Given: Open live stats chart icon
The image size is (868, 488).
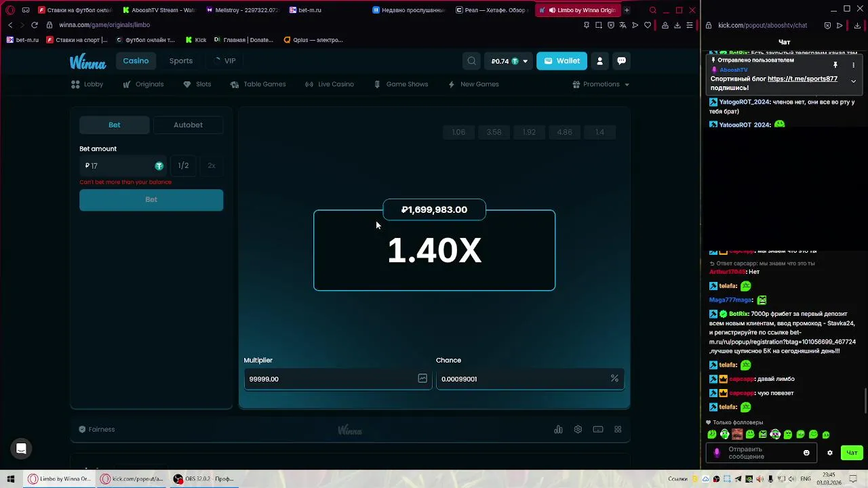Looking at the screenshot, I should coord(558,429).
